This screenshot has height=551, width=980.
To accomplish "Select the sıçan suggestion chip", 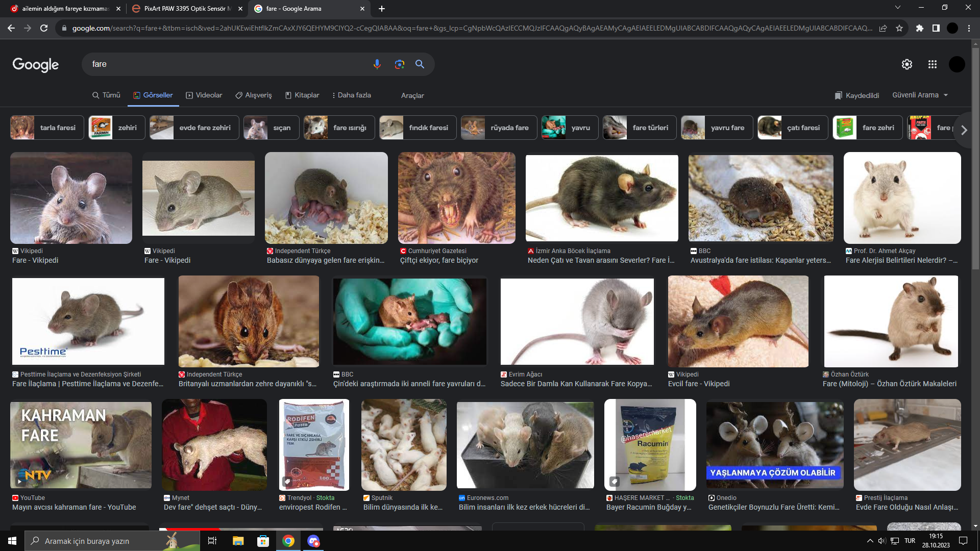I will click(x=271, y=128).
